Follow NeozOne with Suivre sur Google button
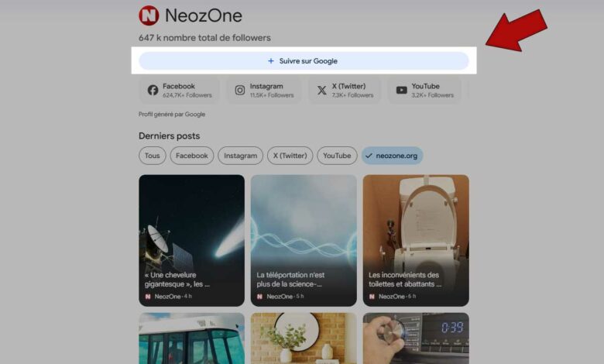604x364 pixels. (x=304, y=61)
